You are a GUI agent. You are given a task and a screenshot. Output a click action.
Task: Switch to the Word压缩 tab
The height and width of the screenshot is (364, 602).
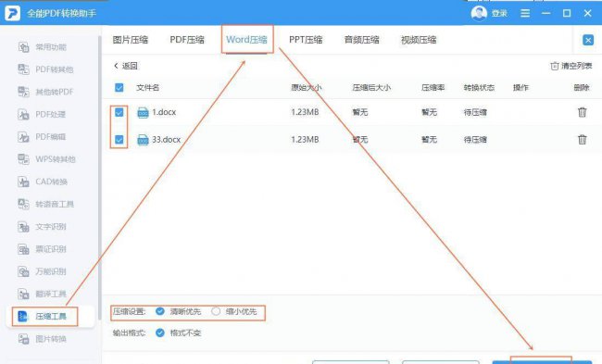coord(246,40)
